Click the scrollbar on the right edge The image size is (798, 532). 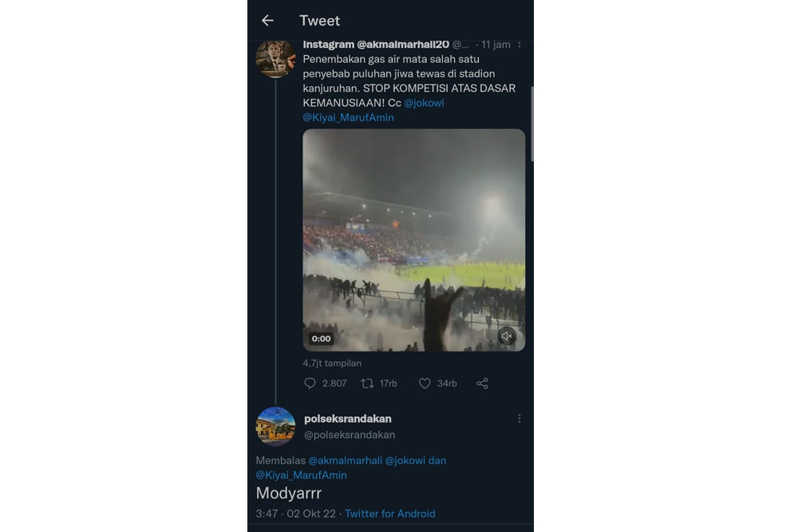531,124
